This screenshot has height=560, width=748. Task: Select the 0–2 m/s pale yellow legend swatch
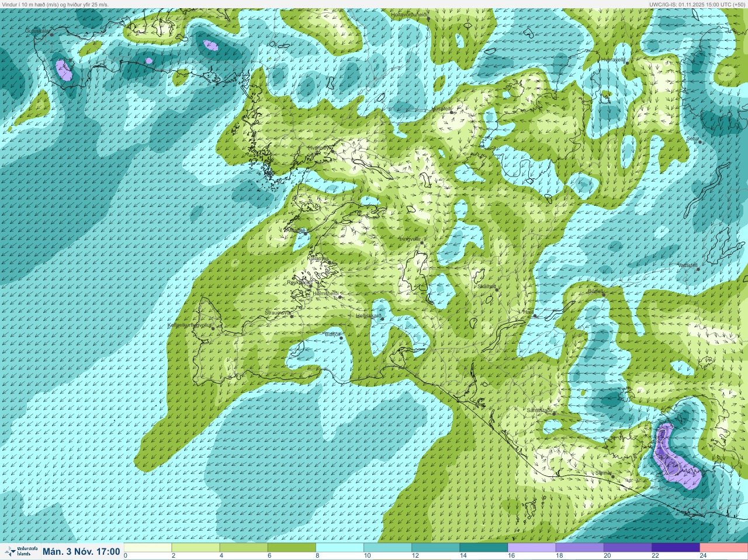[148, 548]
